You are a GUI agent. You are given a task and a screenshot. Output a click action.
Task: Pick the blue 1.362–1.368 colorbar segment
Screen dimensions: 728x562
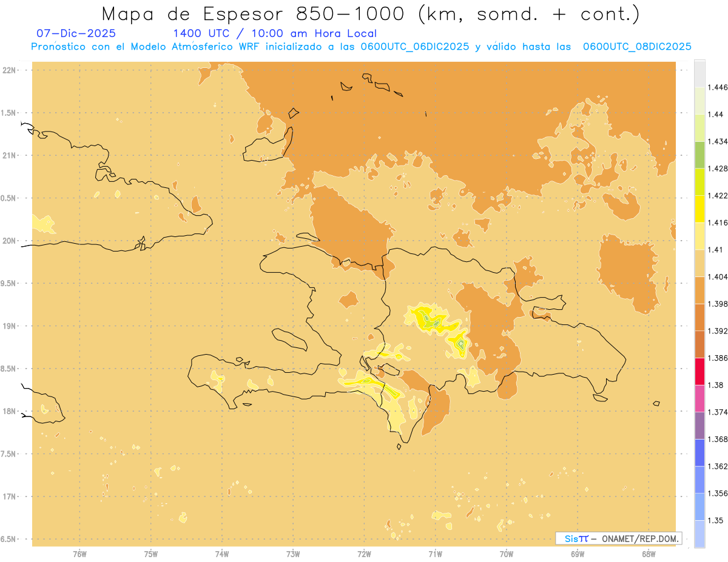699,452
